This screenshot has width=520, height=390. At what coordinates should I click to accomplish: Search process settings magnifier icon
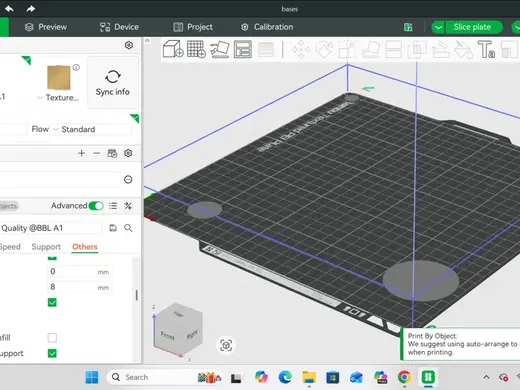coord(128,228)
